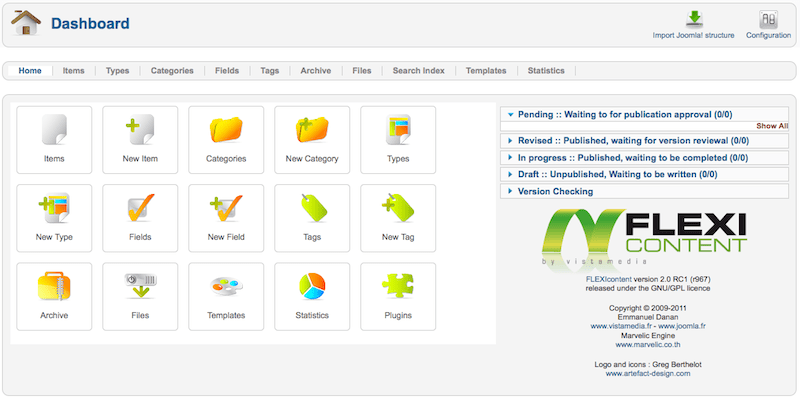Click the Emmanuel Danan credit text
Viewport: 800px width, 398px height.
click(648, 317)
